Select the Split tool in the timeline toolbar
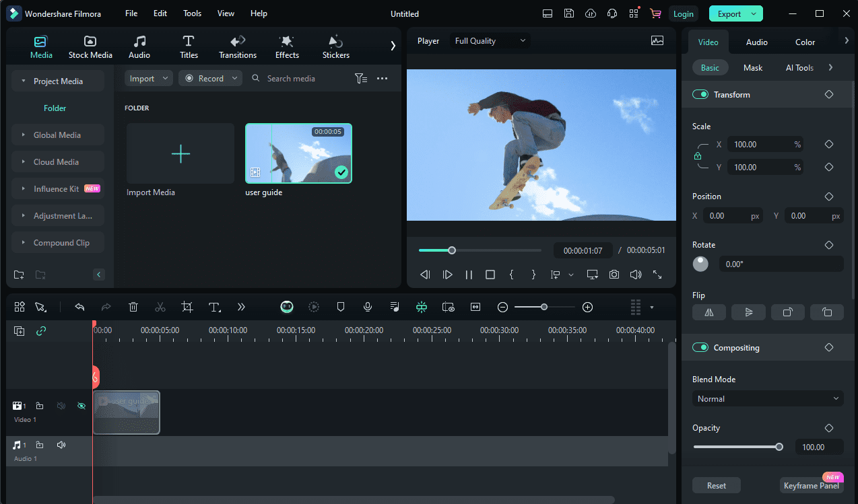The height and width of the screenshot is (504, 858). pyautogui.click(x=160, y=307)
